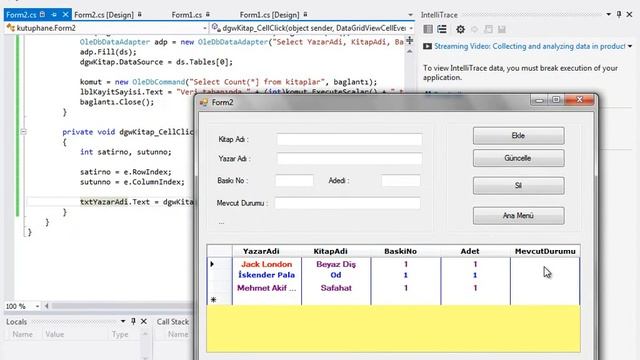The width and height of the screenshot is (640, 360).
Task: Open the Form1.cs [Design] tab
Action: (269, 15)
